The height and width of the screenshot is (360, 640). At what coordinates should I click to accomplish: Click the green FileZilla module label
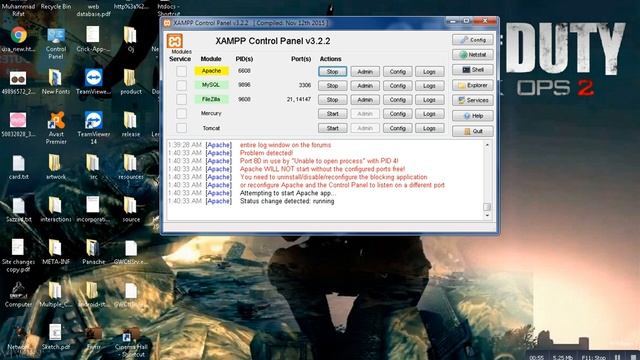[211, 99]
